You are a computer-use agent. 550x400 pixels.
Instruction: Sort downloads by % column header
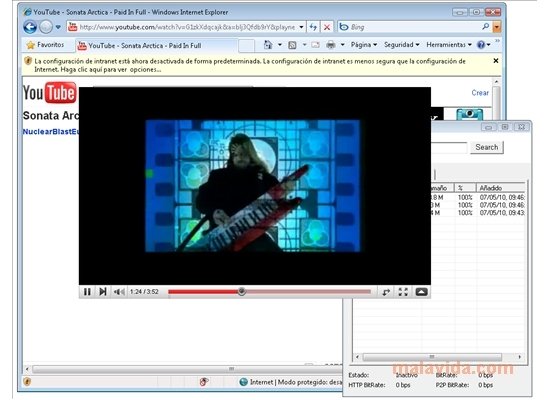pyautogui.click(x=465, y=188)
